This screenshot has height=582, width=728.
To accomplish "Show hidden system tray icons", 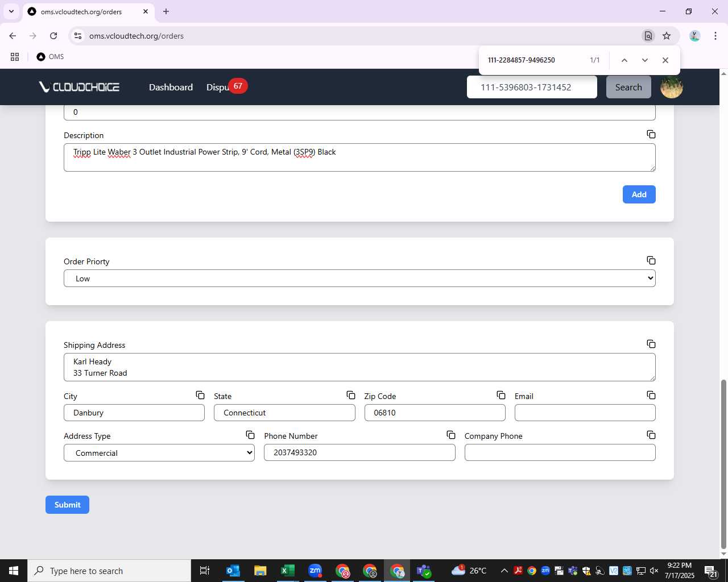I will point(504,571).
